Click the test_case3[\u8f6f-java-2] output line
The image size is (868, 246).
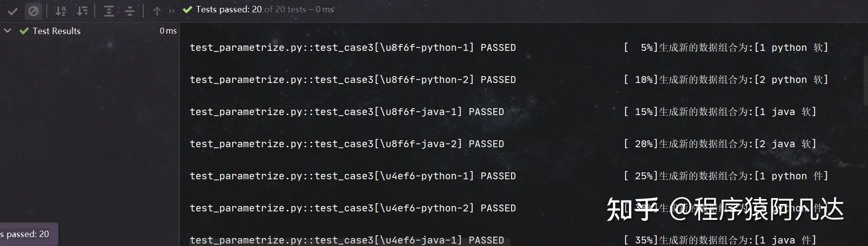point(346,144)
